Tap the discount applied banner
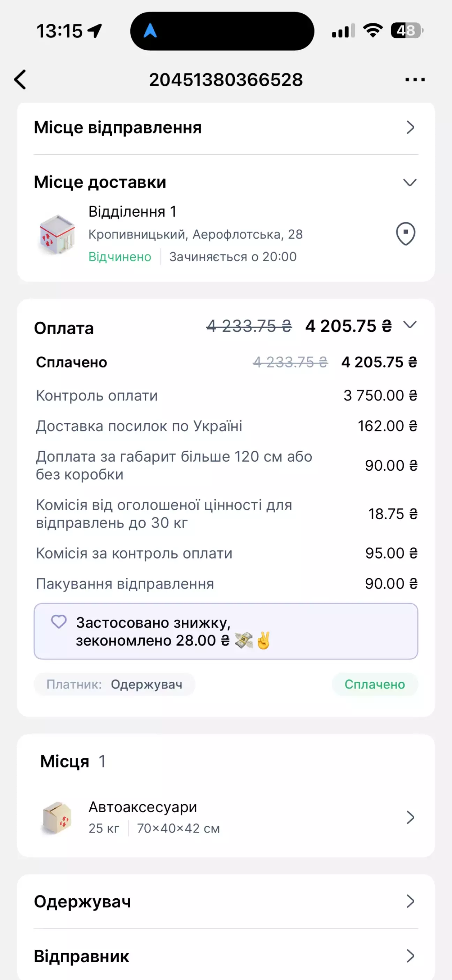The width and height of the screenshot is (452, 980). pos(226,631)
